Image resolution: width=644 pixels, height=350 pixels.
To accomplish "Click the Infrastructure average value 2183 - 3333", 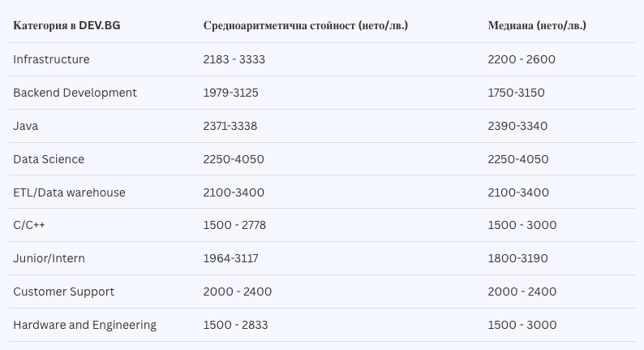I will click(x=234, y=59).
